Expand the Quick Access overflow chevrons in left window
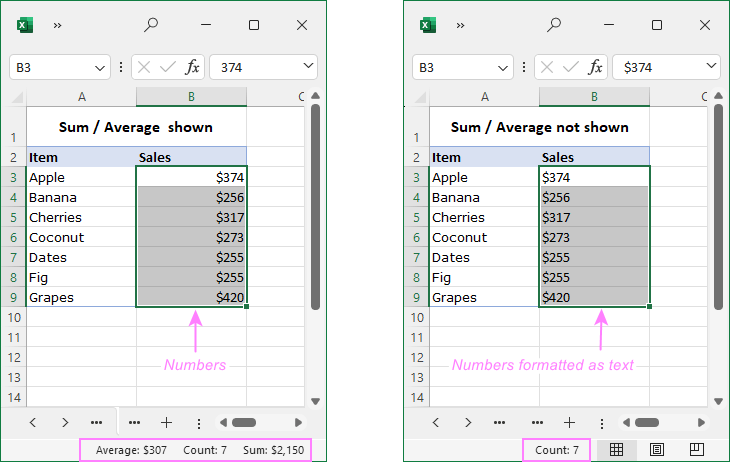 pyautogui.click(x=58, y=25)
